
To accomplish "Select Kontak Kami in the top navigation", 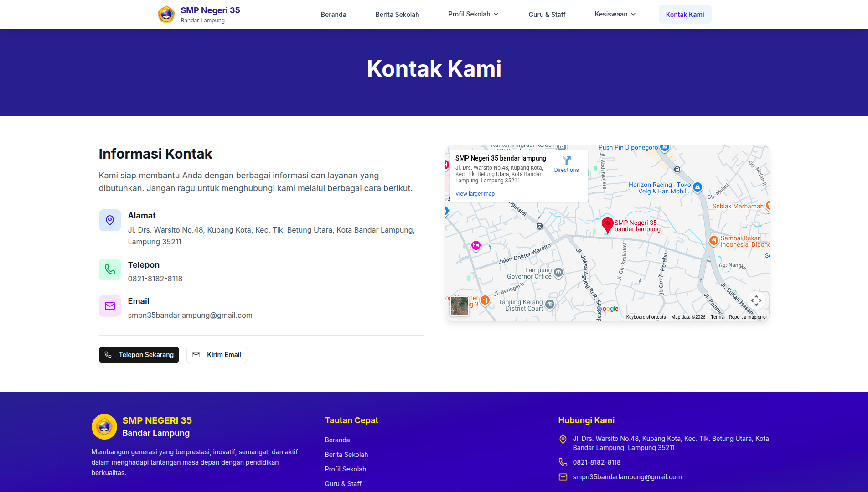I will coord(685,15).
